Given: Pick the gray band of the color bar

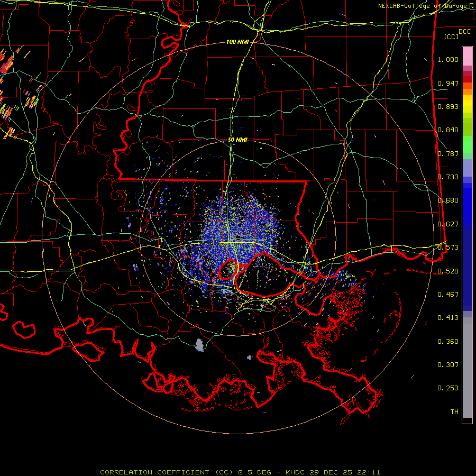Looking at the screenshot, I should tap(467, 368).
